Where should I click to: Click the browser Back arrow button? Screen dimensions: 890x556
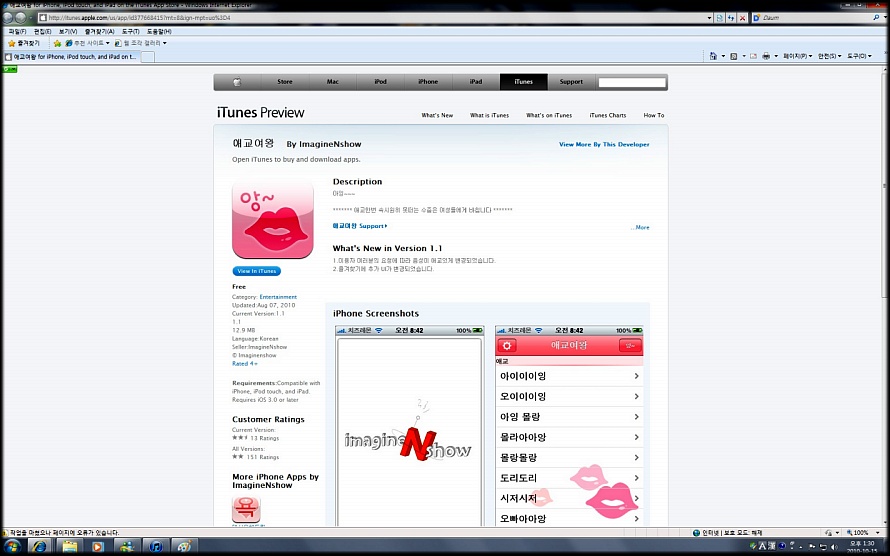pos(8,18)
